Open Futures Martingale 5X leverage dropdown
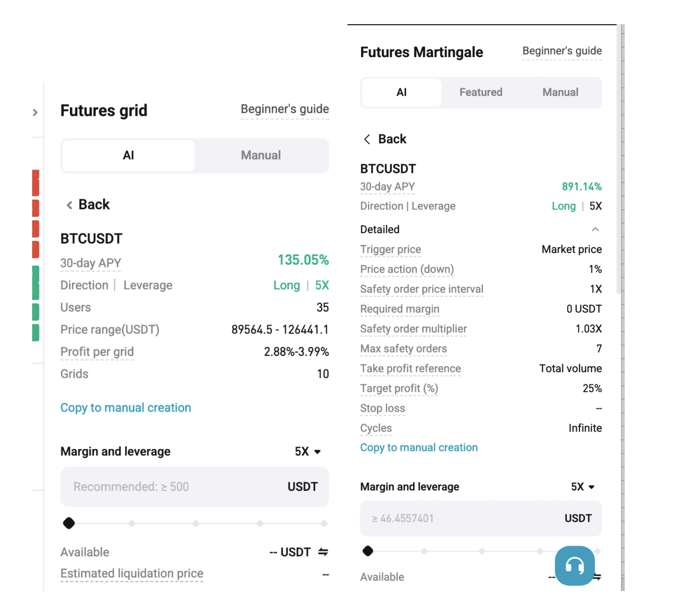Viewport: 684px width, 616px height. (583, 487)
